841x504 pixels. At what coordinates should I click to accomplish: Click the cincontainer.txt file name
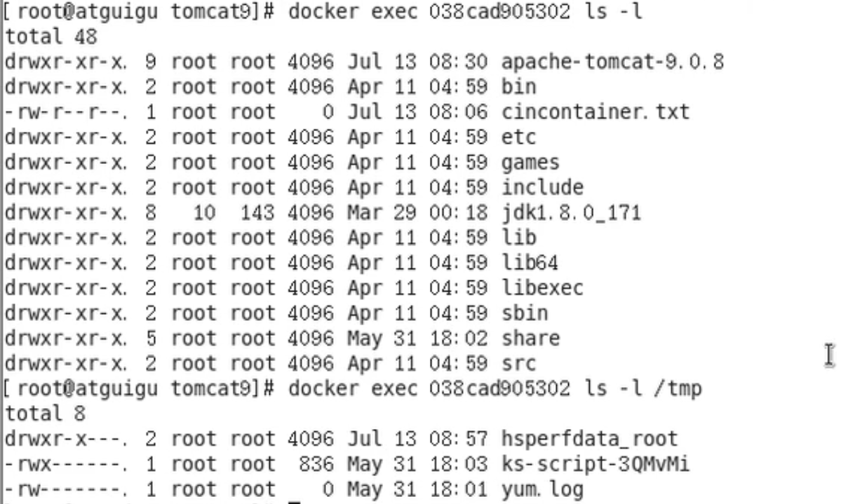[596, 111]
